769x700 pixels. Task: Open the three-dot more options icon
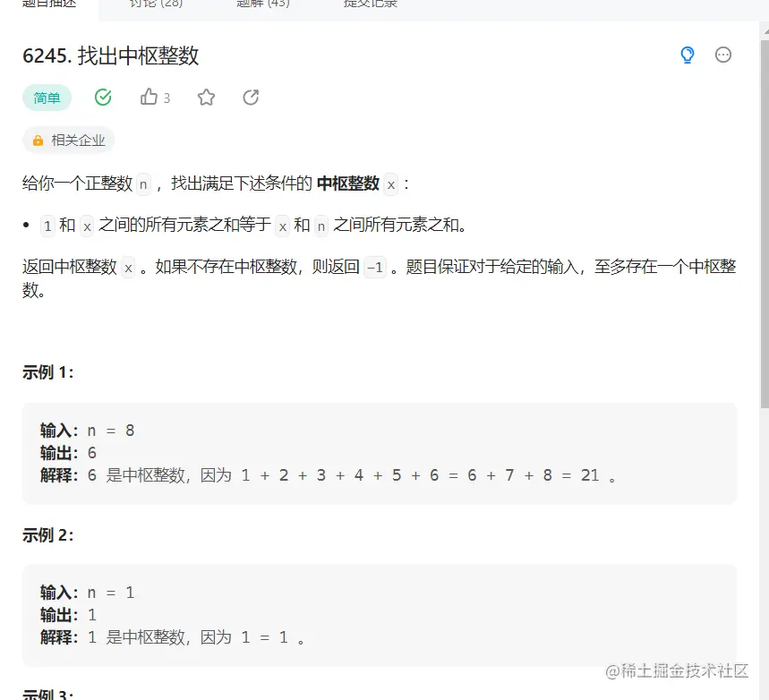[x=723, y=55]
